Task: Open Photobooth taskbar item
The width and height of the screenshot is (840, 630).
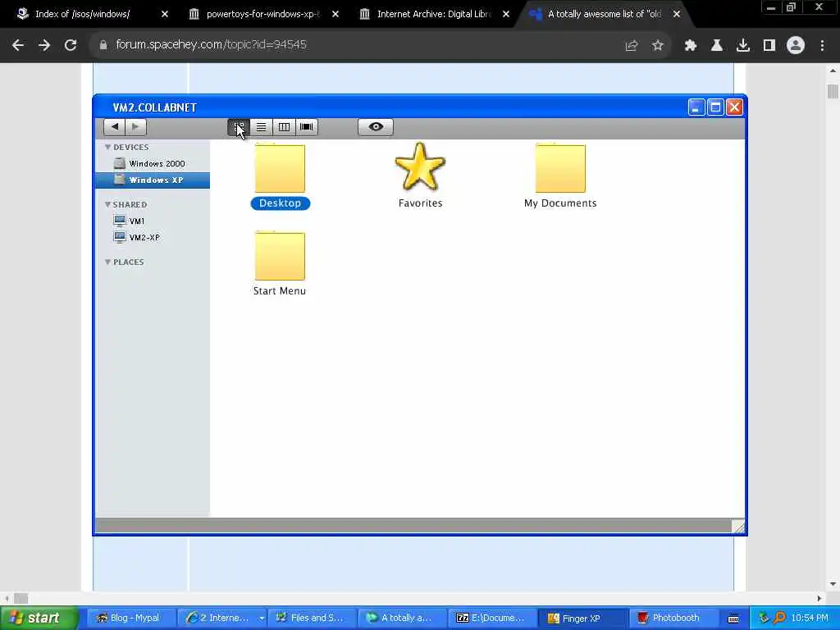Action: [674, 619]
